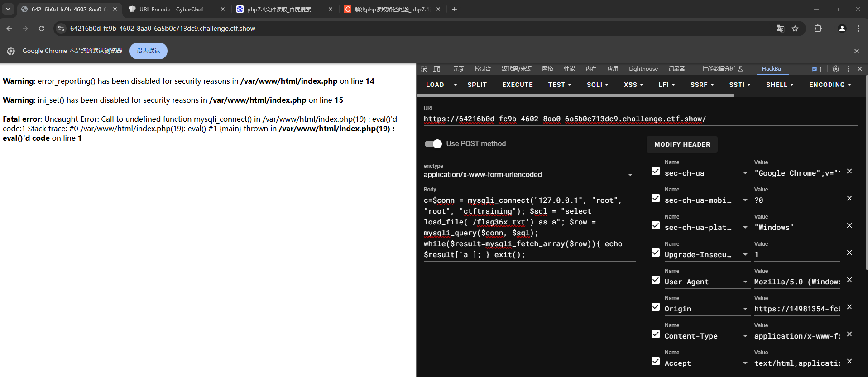Uncheck the sec-ch-ua-mobile header checkbox
The height and width of the screenshot is (377, 868).
point(656,198)
